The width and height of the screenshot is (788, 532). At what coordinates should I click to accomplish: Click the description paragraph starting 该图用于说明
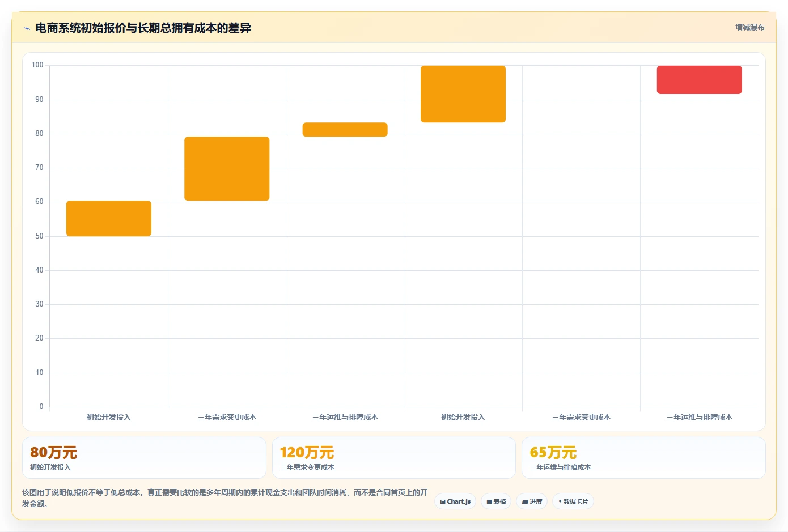point(225,498)
